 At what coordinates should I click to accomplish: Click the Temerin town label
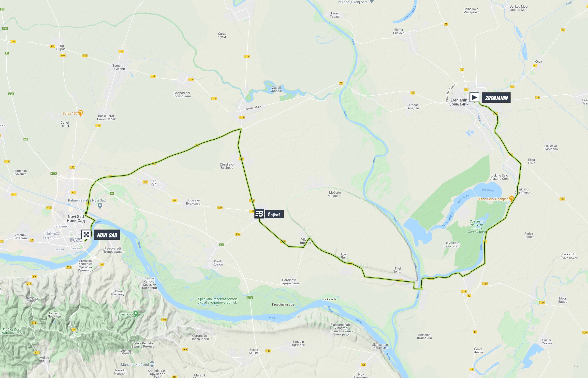click(x=118, y=67)
